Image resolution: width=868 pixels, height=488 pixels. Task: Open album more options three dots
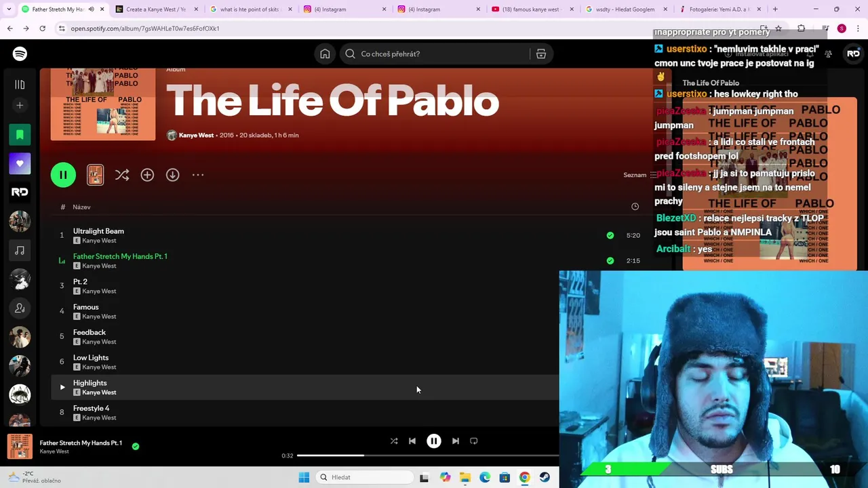tap(198, 175)
